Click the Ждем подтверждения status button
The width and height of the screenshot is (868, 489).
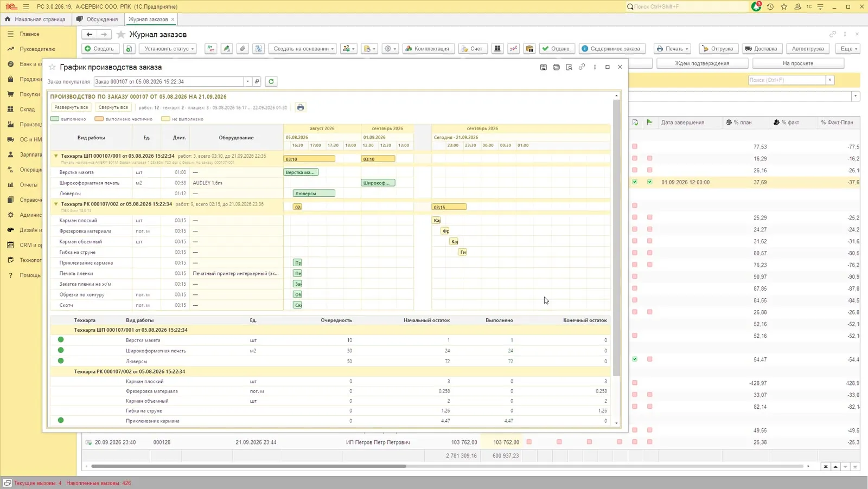pyautogui.click(x=702, y=63)
